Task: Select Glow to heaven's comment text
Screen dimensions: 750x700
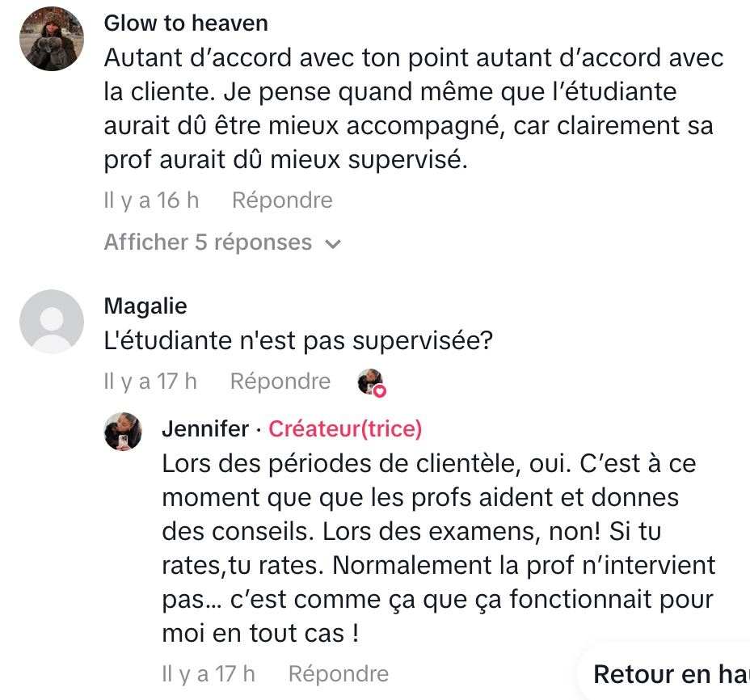Action: click(412, 109)
